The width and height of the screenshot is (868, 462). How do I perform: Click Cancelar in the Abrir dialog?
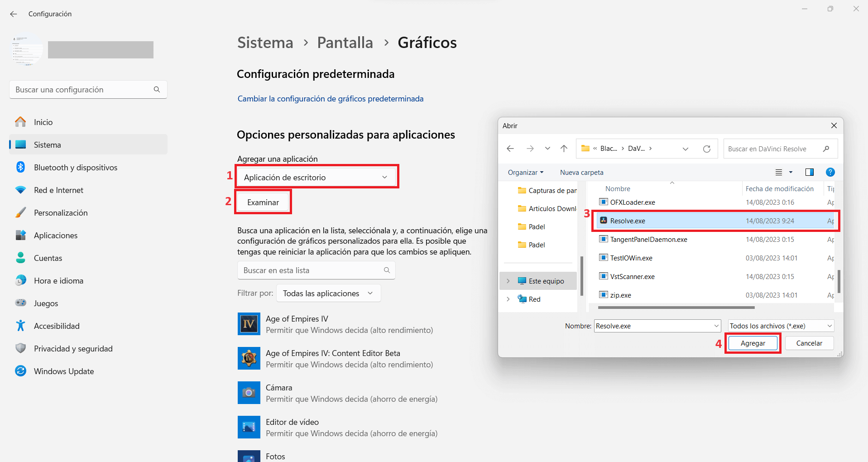click(x=809, y=343)
